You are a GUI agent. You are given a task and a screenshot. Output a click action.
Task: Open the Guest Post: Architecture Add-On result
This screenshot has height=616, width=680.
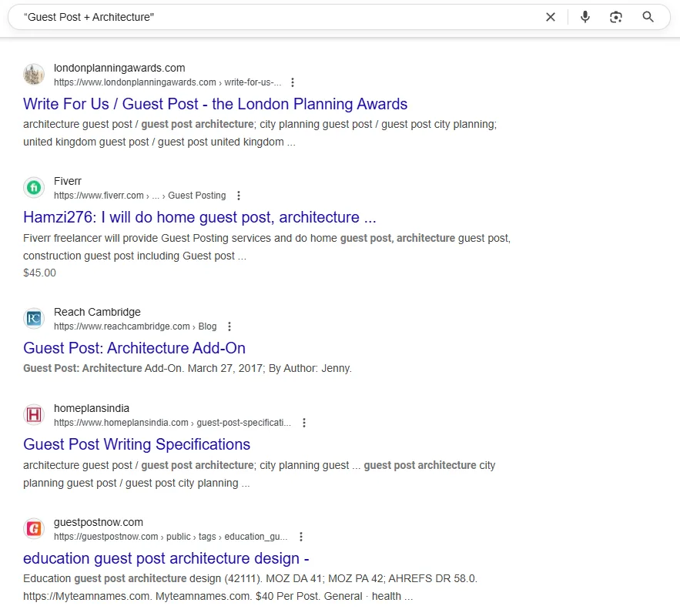point(135,348)
